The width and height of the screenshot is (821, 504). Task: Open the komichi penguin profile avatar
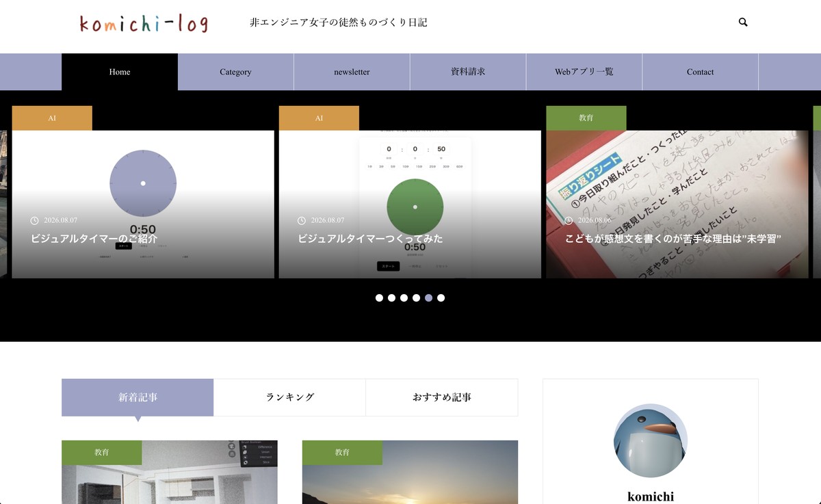[x=651, y=440]
